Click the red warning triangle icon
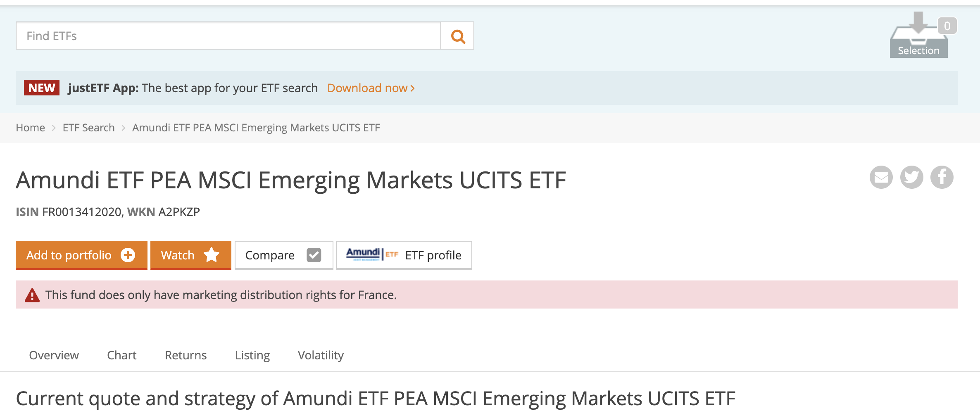This screenshot has width=980, height=418. pyautogui.click(x=31, y=294)
